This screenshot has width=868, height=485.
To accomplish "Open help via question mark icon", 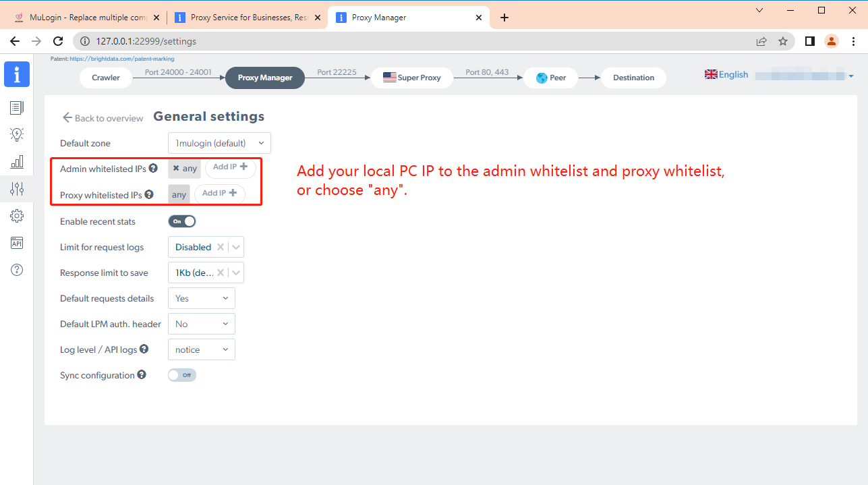I will tap(17, 269).
